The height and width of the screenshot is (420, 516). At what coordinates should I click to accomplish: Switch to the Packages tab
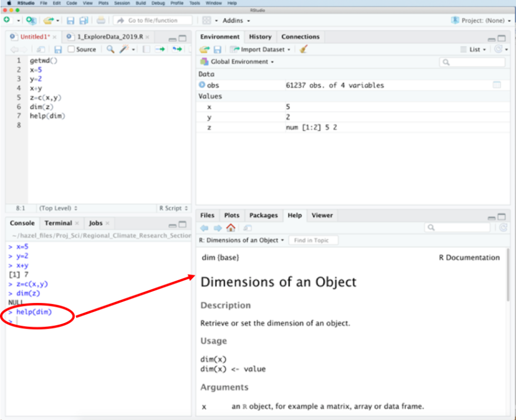click(x=263, y=215)
